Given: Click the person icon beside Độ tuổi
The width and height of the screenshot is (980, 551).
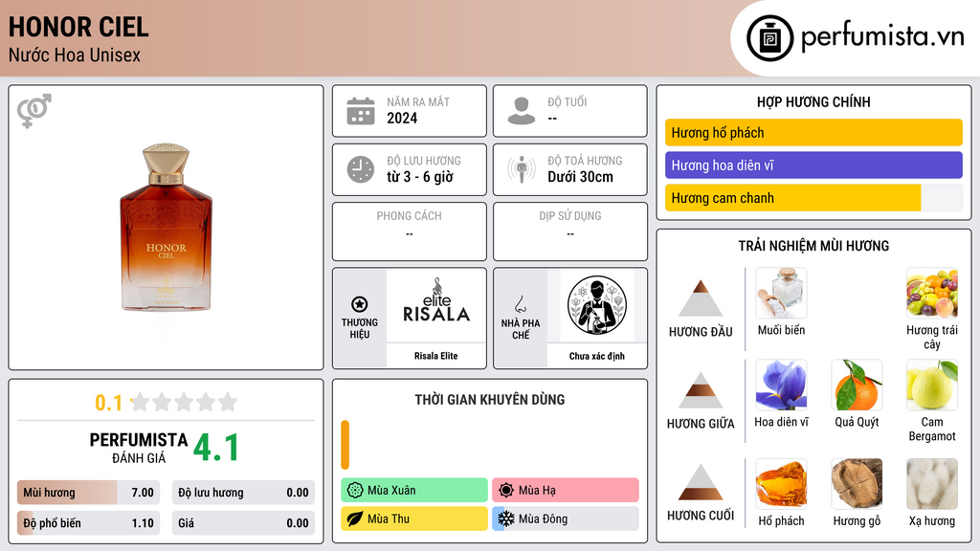Looking at the screenshot, I should (x=522, y=111).
